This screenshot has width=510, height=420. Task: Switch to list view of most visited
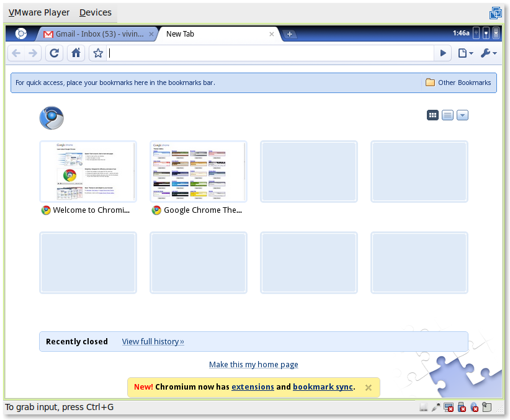[x=447, y=115]
